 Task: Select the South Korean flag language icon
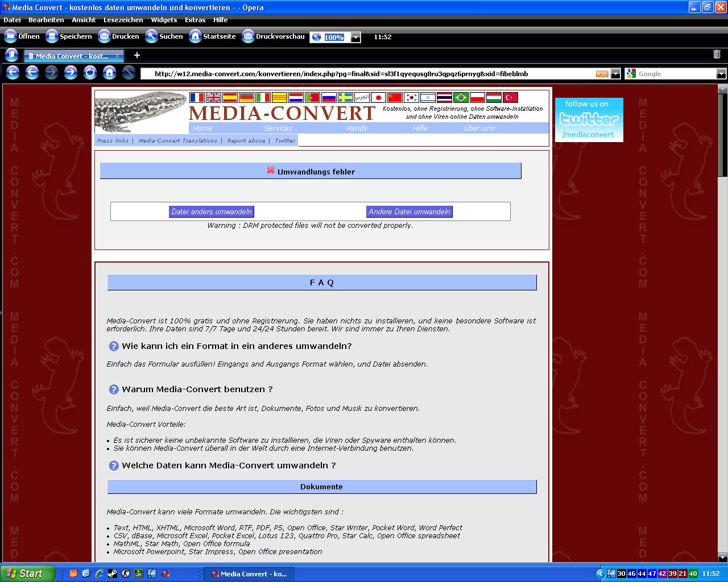411,98
